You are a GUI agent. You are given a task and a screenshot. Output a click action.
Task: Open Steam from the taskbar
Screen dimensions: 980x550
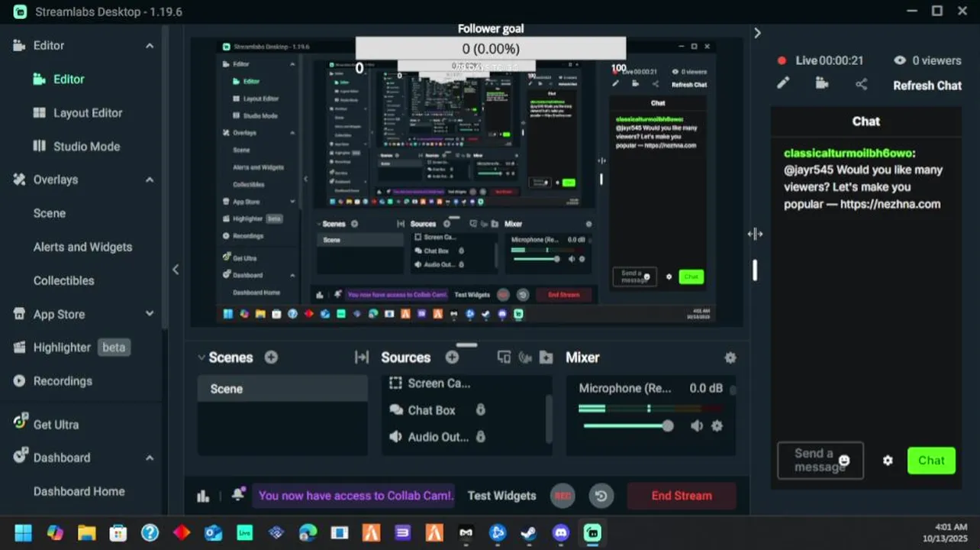click(529, 532)
